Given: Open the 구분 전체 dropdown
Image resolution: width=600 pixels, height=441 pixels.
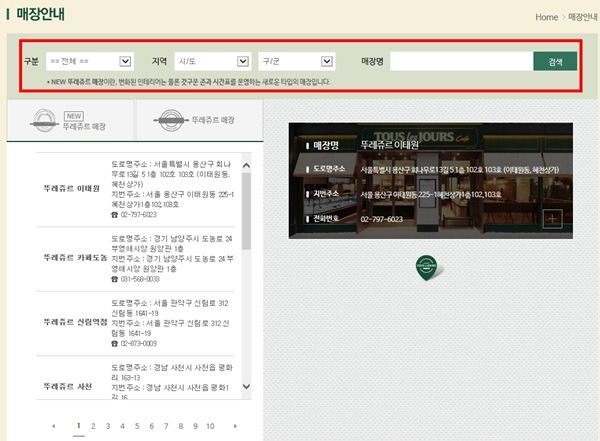Looking at the screenshot, I should [x=90, y=61].
